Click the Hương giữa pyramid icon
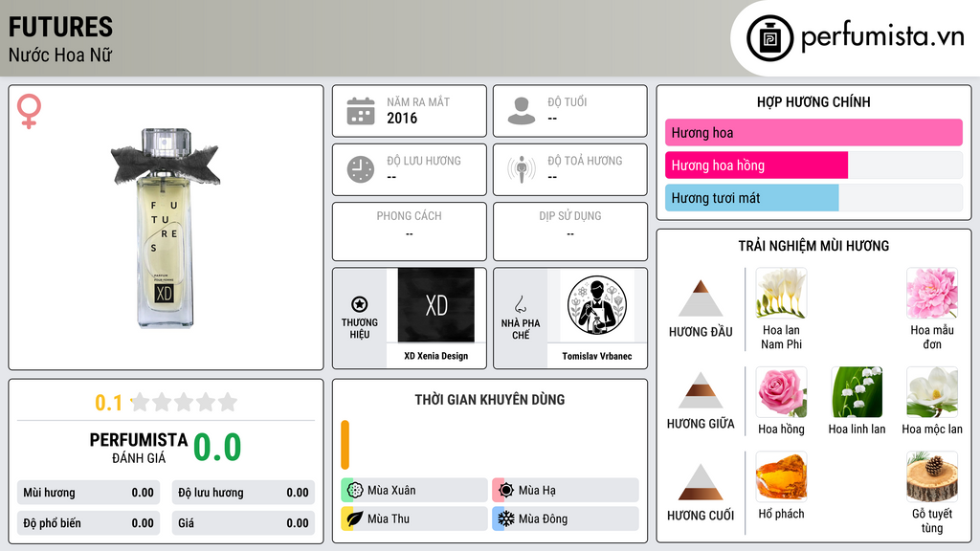 701,390
